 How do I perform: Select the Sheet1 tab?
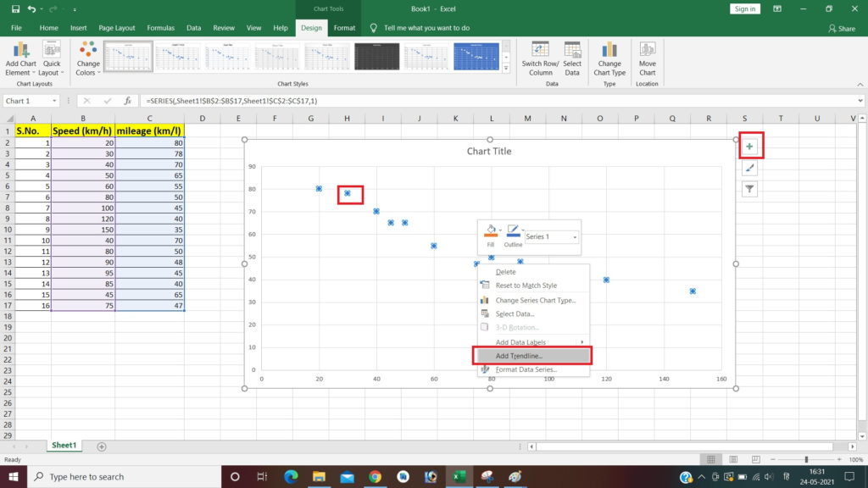(x=64, y=446)
